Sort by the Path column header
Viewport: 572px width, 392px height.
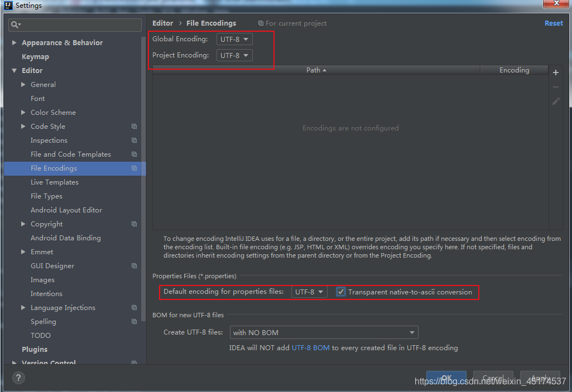click(x=316, y=70)
